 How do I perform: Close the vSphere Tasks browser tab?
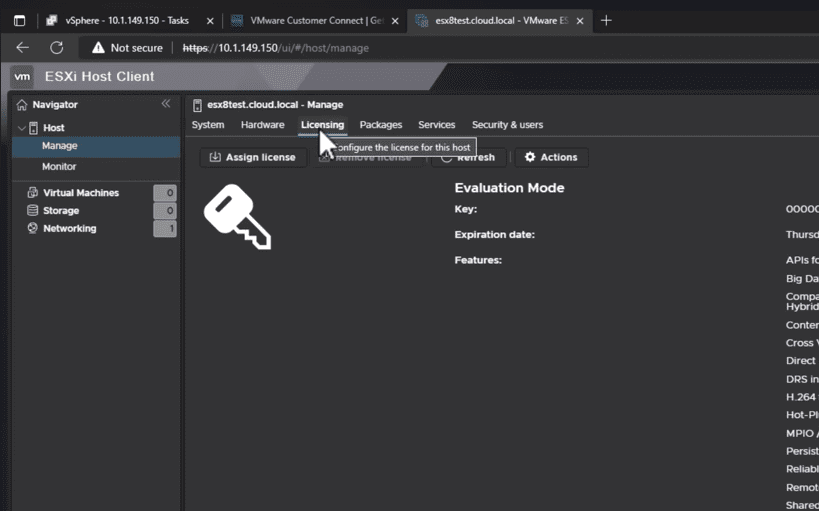click(210, 21)
